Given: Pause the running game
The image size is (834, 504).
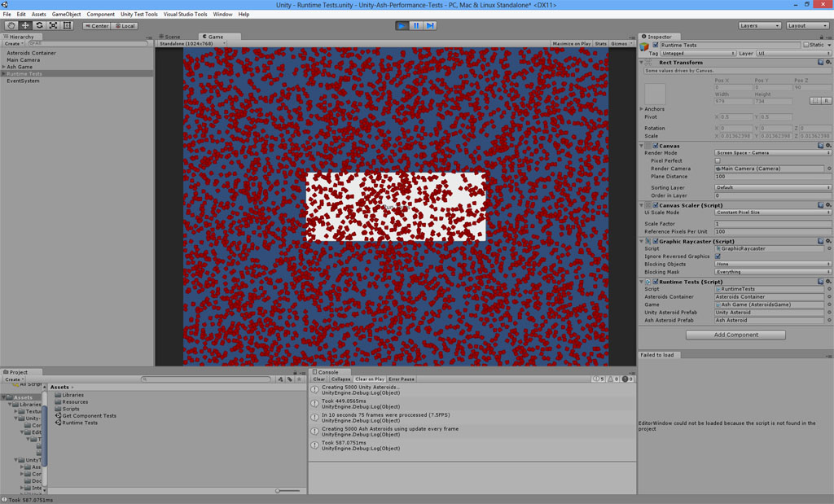Looking at the screenshot, I should [x=416, y=25].
